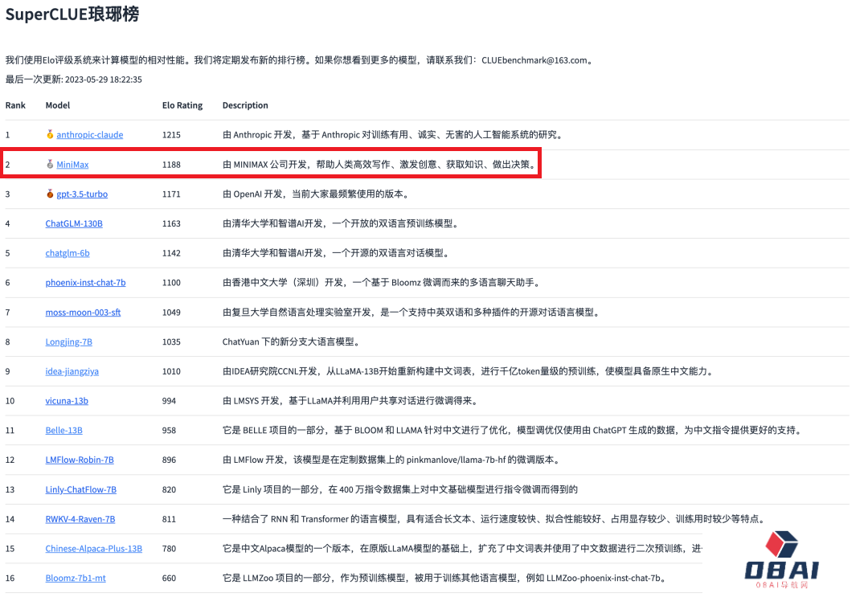This screenshot has height=597, width=868.
Task: Visit the idea-jiangziya link
Action: tap(72, 371)
